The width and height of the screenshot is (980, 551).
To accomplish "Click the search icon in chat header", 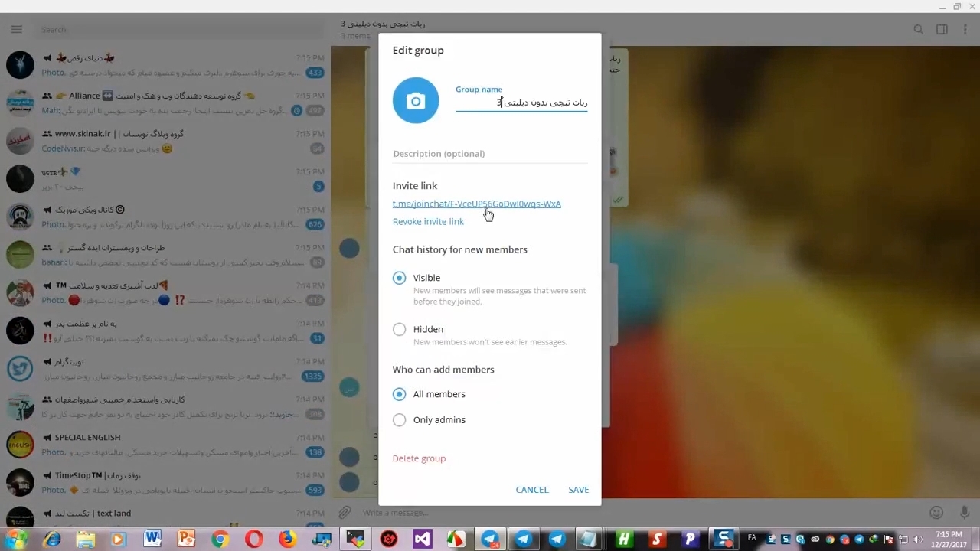I will (x=918, y=30).
